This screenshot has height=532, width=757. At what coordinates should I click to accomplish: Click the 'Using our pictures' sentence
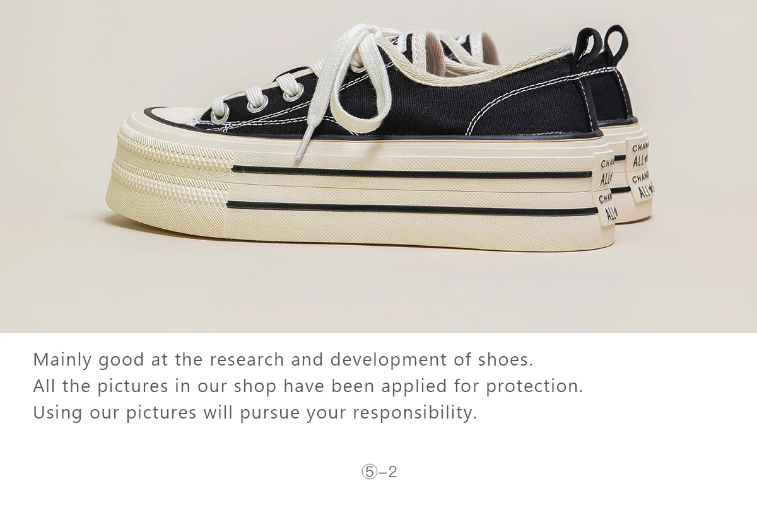tap(255, 413)
